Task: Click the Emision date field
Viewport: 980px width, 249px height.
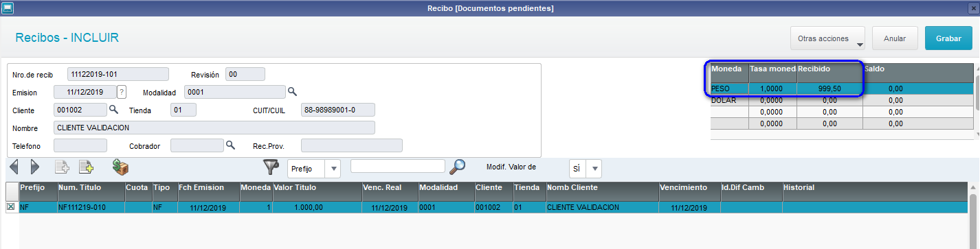Action: [85, 92]
